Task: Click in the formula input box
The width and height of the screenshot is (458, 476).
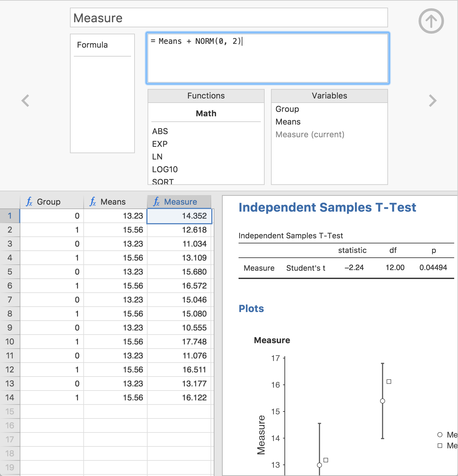Action: pyautogui.click(x=268, y=58)
